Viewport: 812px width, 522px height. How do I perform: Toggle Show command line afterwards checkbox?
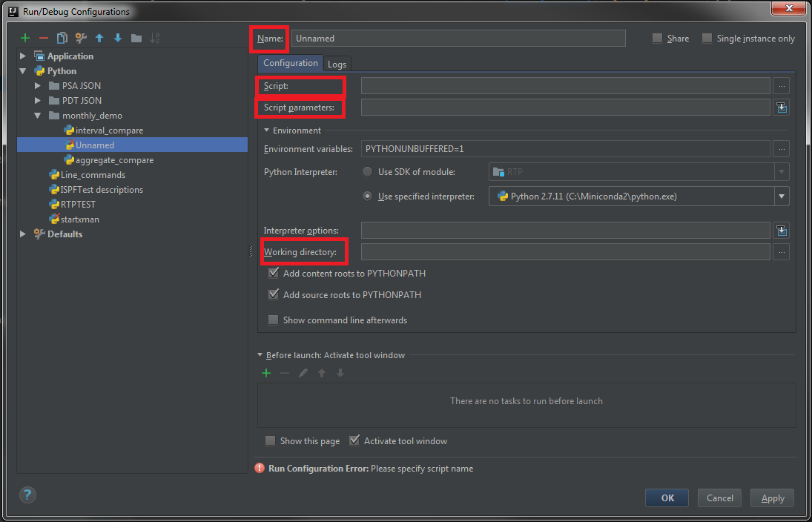[274, 320]
